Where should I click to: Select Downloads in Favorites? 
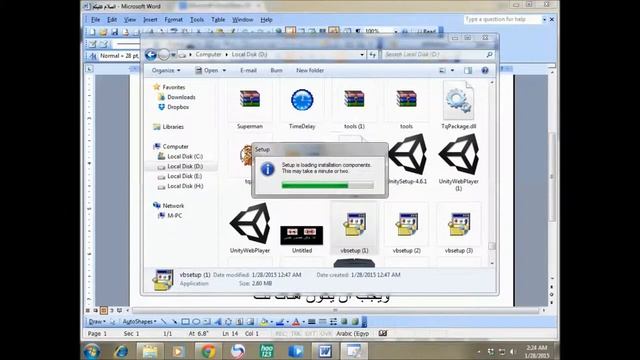176,97
